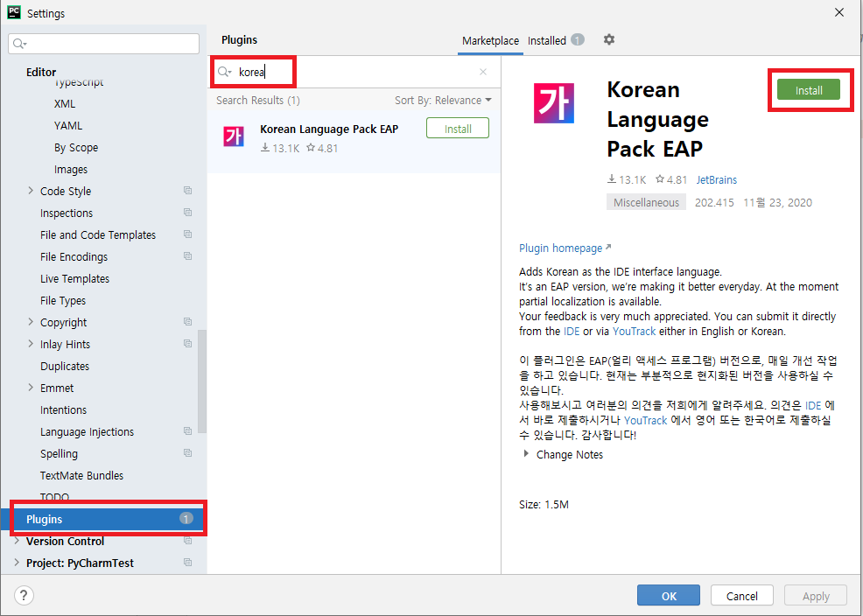Image resolution: width=863 pixels, height=616 pixels.
Task: Expand the Code Style tree node
Action: point(31,191)
